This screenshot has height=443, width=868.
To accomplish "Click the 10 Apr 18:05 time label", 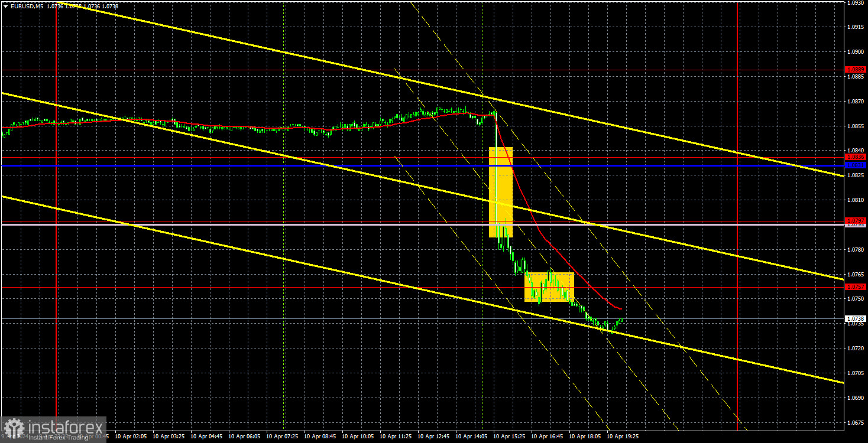I will click(x=585, y=437).
